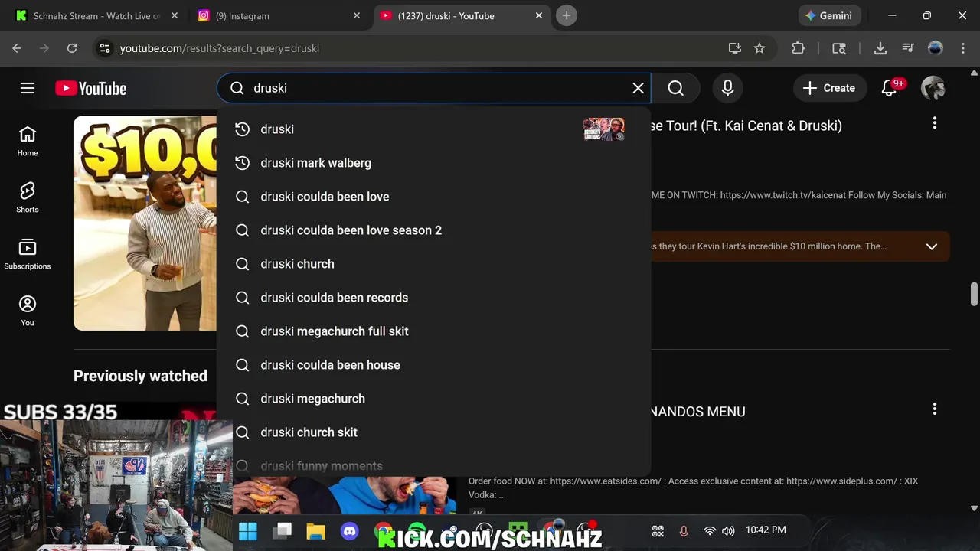Select suggestion 'druski megachurch'

pos(433,399)
